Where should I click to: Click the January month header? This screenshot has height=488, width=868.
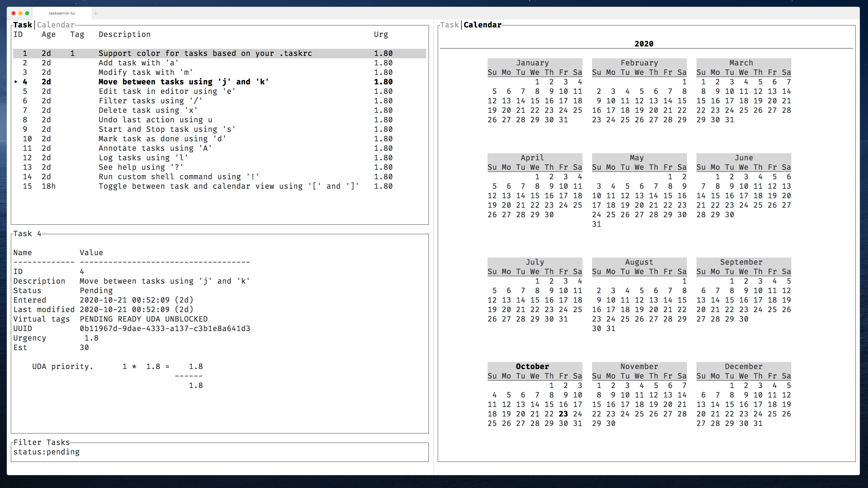pos(532,63)
